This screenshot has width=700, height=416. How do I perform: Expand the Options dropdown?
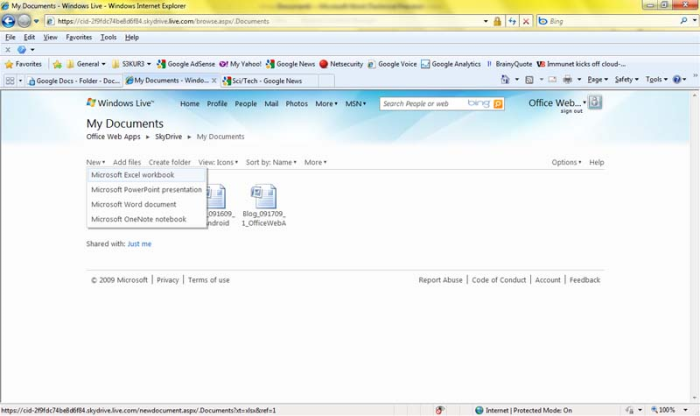(566, 162)
